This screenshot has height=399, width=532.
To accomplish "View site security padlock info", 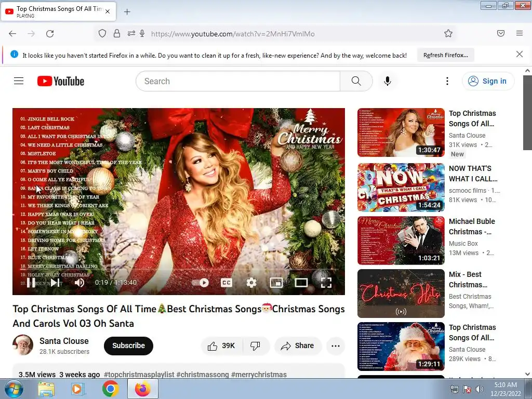I will click(x=117, y=33).
